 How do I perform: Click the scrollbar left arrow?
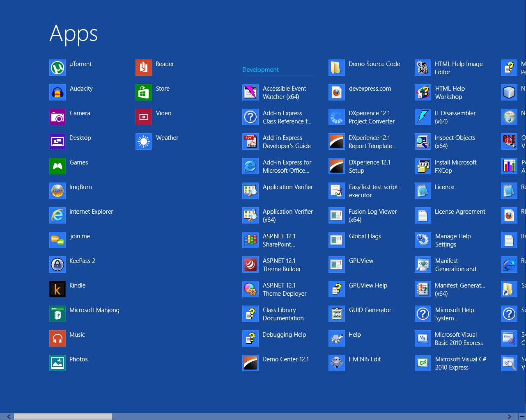coord(9,416)
